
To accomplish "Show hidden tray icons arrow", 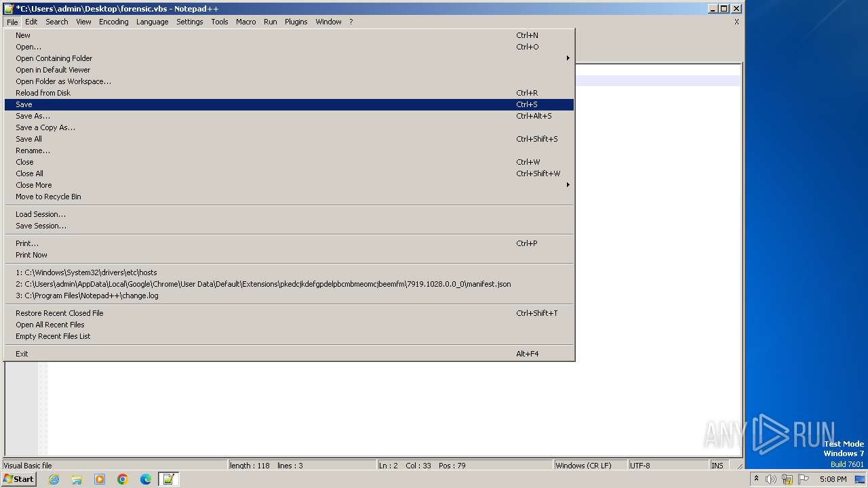I will pos(756,479).
